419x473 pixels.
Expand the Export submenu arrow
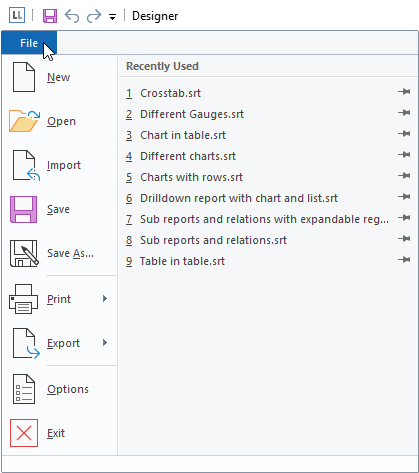pos(105,343)
